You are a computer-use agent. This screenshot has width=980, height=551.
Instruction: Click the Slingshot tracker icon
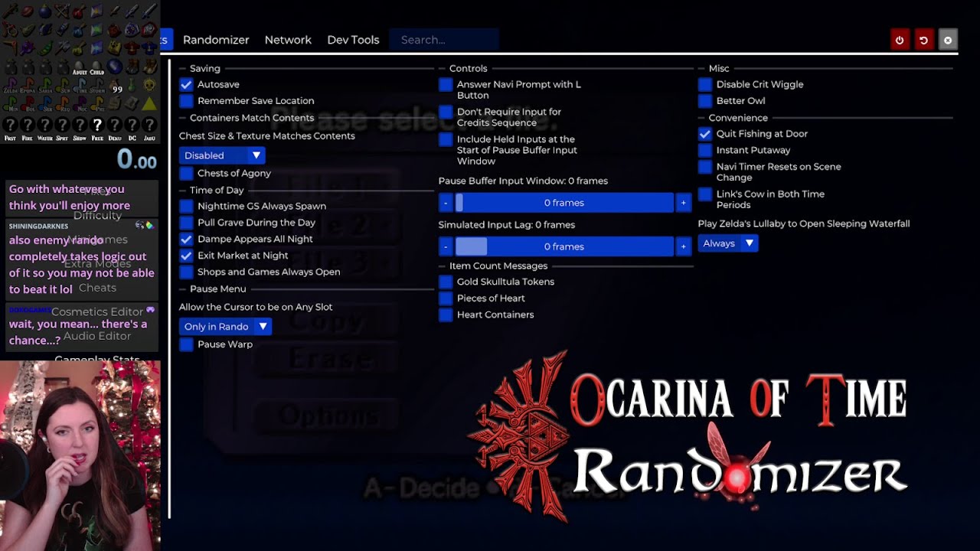coord(10,29)
